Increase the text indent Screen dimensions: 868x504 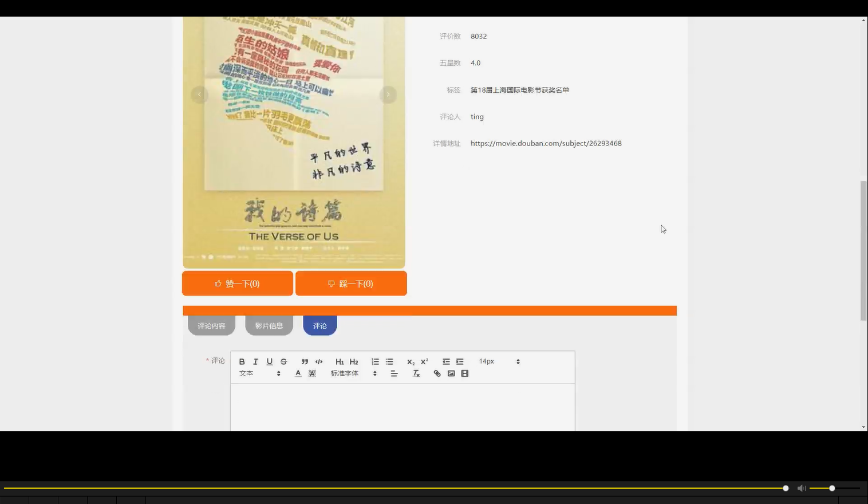click(460, 361)
